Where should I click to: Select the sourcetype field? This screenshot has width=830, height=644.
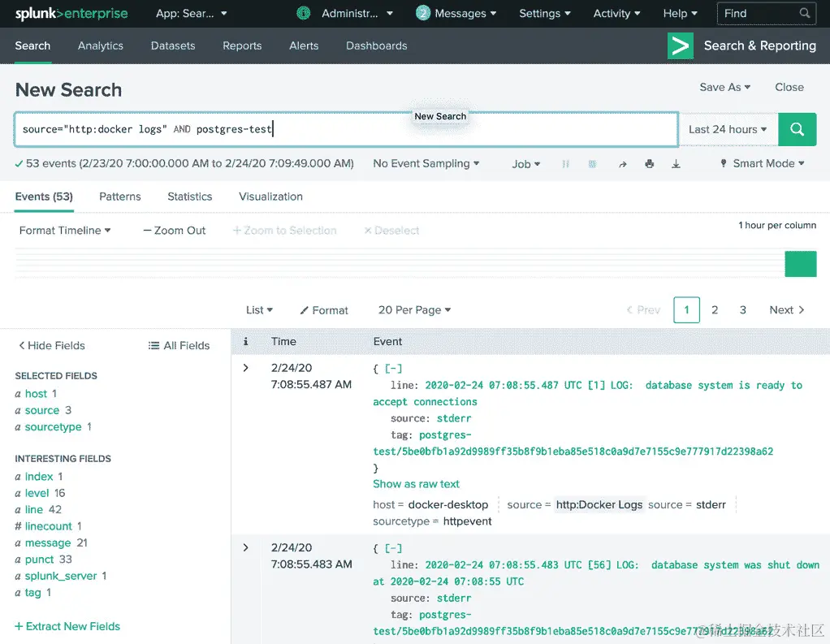[x=53, y=427]
